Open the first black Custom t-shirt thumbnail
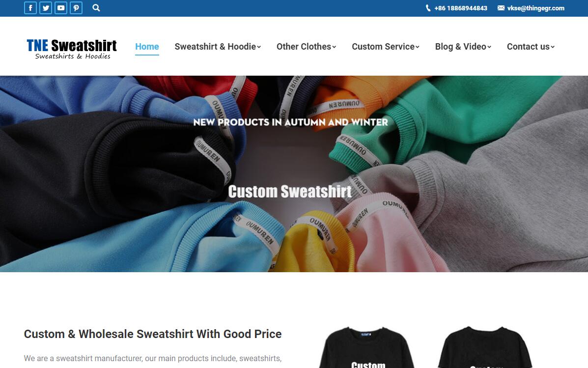This screenshot has height=368, width=588. coord(367,347)
